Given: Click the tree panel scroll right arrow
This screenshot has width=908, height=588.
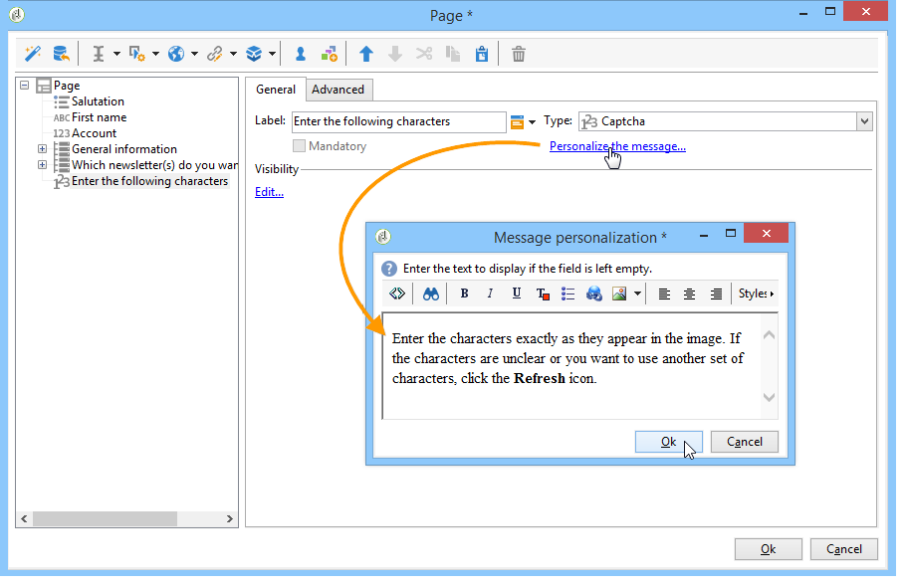Looking at the screenshot, I should pyautogui.click(x=230, y=518).
